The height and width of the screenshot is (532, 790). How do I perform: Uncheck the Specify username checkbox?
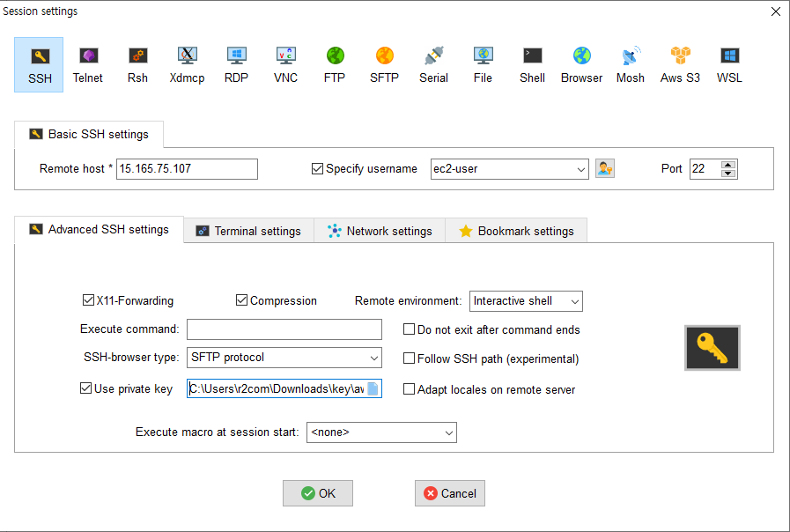pyautogui.click(x=317, y=169)
